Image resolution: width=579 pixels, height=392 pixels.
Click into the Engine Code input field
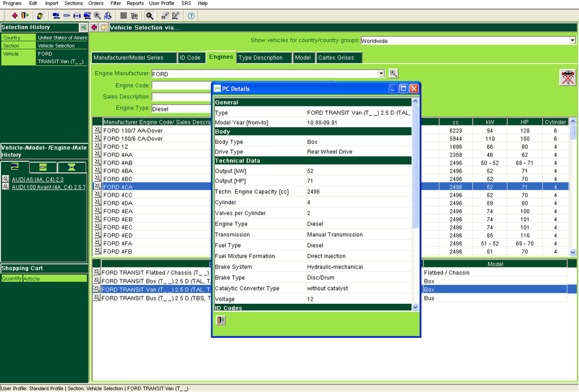click(x=182, y=86)
